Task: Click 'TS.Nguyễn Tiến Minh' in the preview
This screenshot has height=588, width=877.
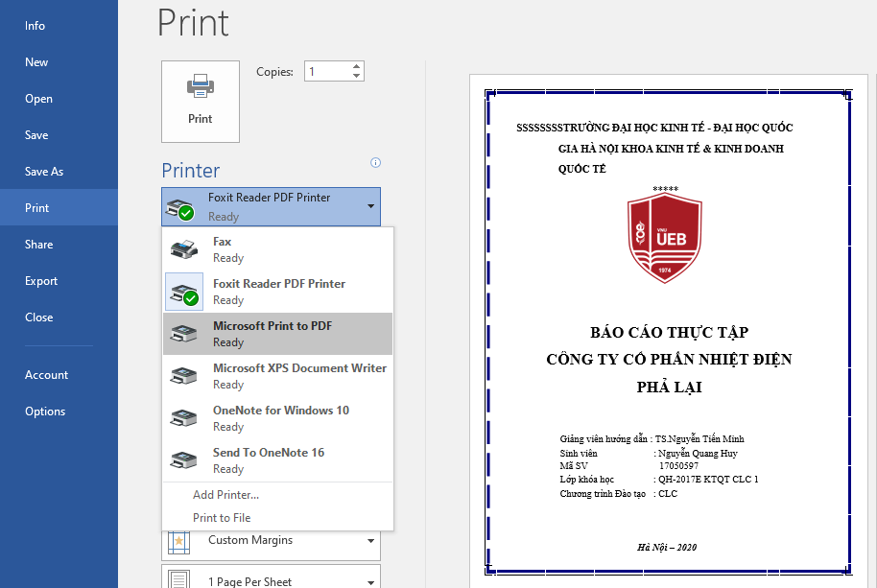Action: pyautogui.click(x=699, y=438)
